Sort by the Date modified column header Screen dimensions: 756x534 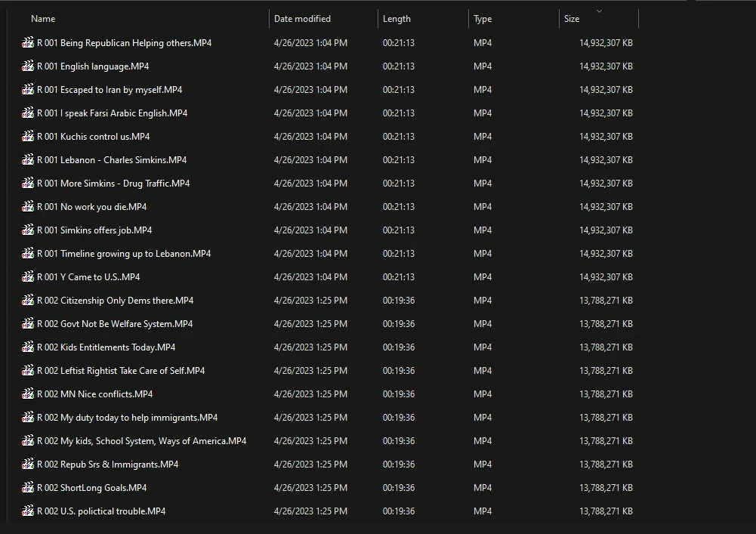pos(302,19)
